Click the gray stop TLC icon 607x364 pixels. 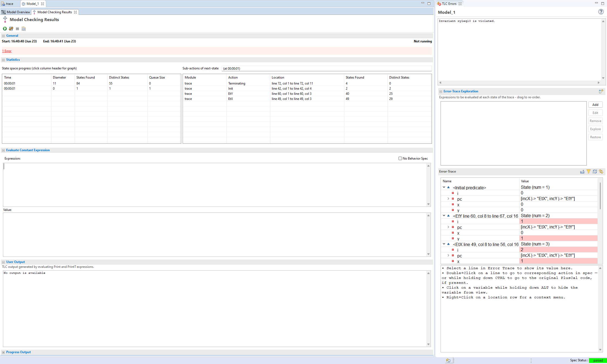tap(17, 29)
